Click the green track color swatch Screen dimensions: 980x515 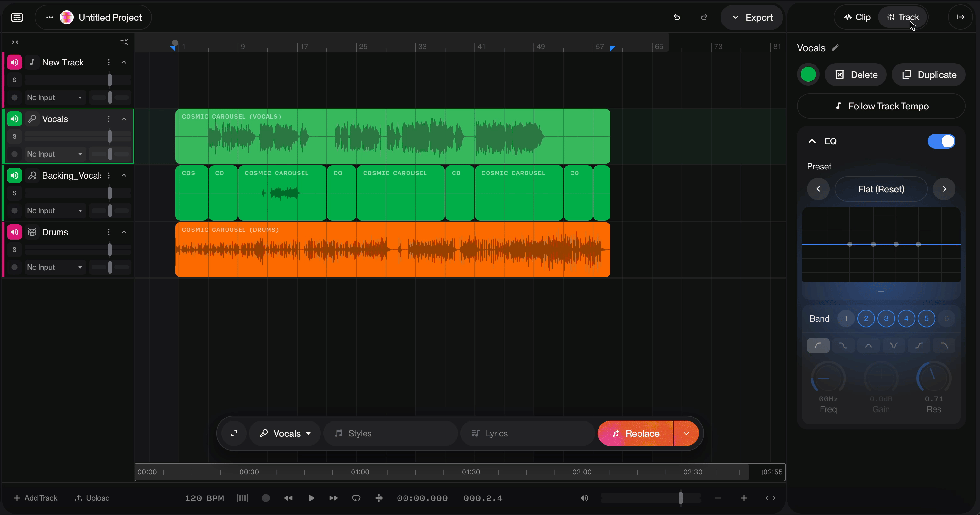pyautogui.click(x=808, y=75)
